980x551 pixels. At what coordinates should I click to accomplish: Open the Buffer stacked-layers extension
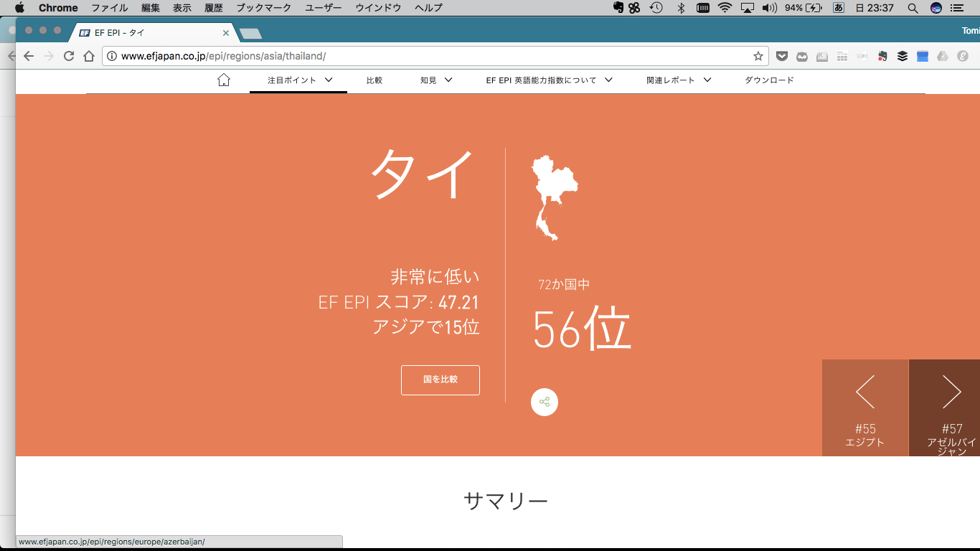[903, 56]
